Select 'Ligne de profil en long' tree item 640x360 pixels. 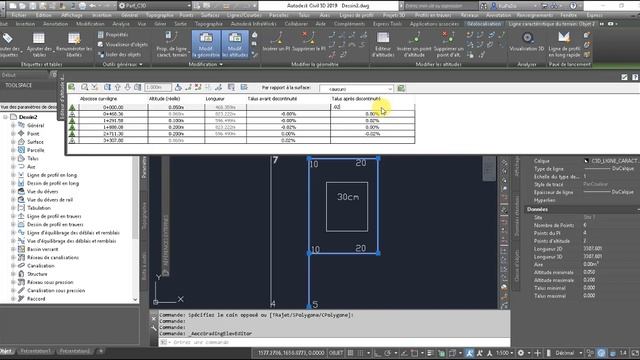52,175
